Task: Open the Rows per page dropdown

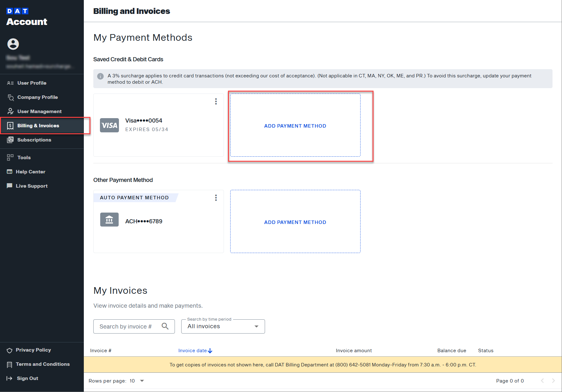Action: click(137, 381)
